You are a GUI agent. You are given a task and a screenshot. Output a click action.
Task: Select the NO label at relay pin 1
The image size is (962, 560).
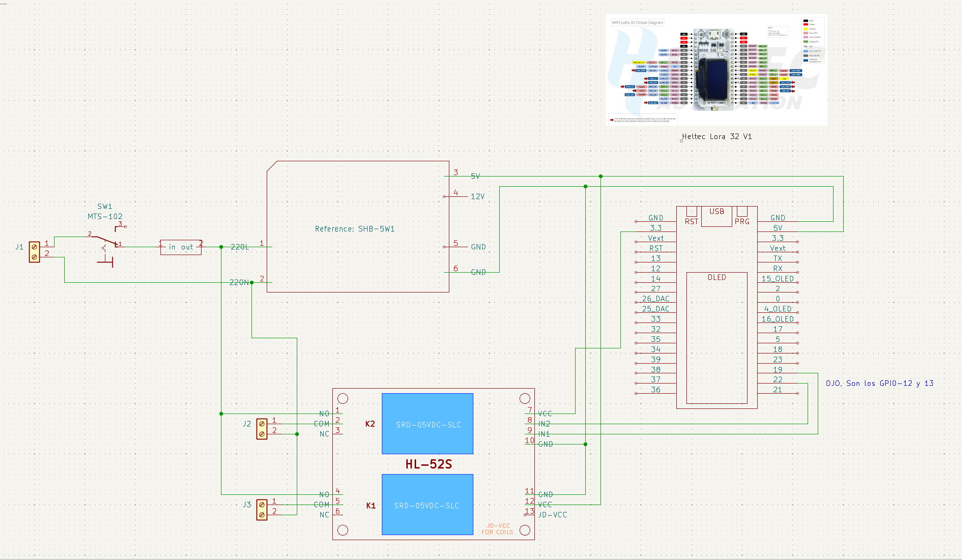coord(324,414)
